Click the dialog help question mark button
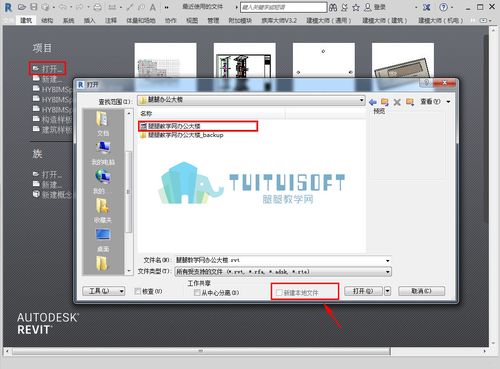Image resolution: width=500 pixels, height=369 pixels. [x=426, y=83]
